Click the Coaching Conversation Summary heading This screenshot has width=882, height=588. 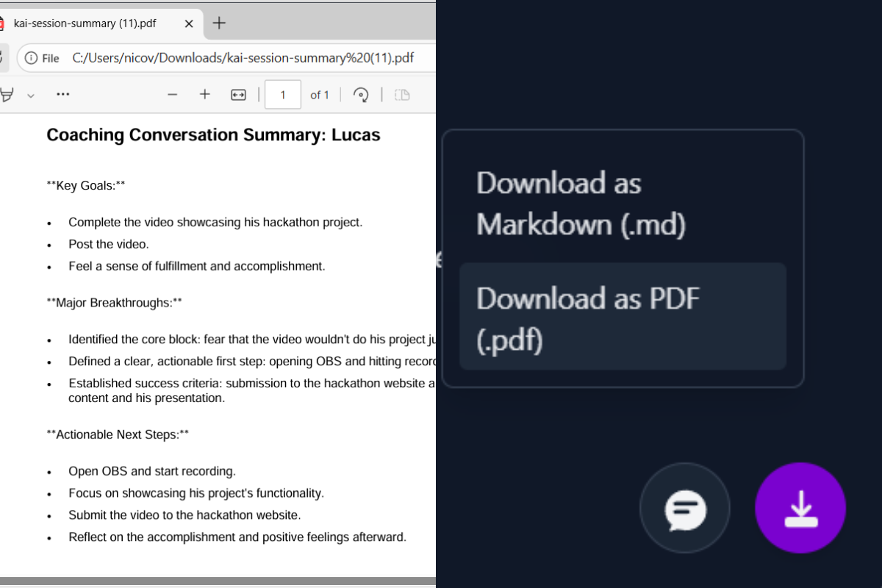[213, 135]
